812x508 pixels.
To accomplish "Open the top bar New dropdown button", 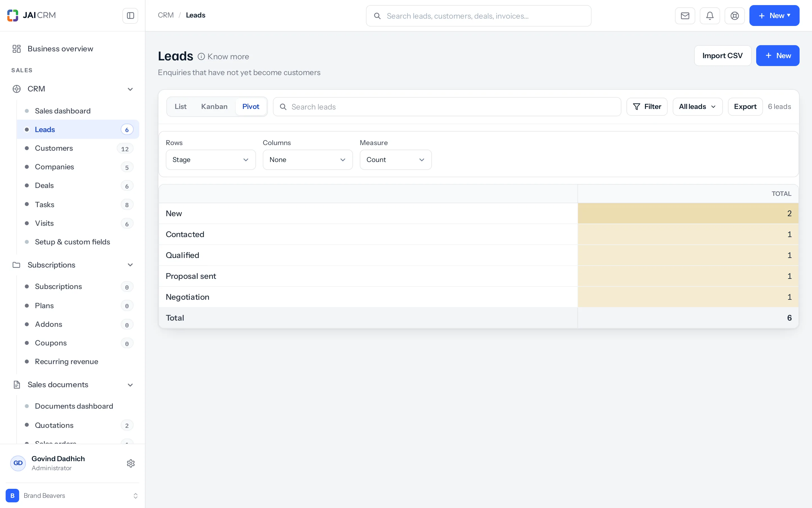I will coord(774,16).
